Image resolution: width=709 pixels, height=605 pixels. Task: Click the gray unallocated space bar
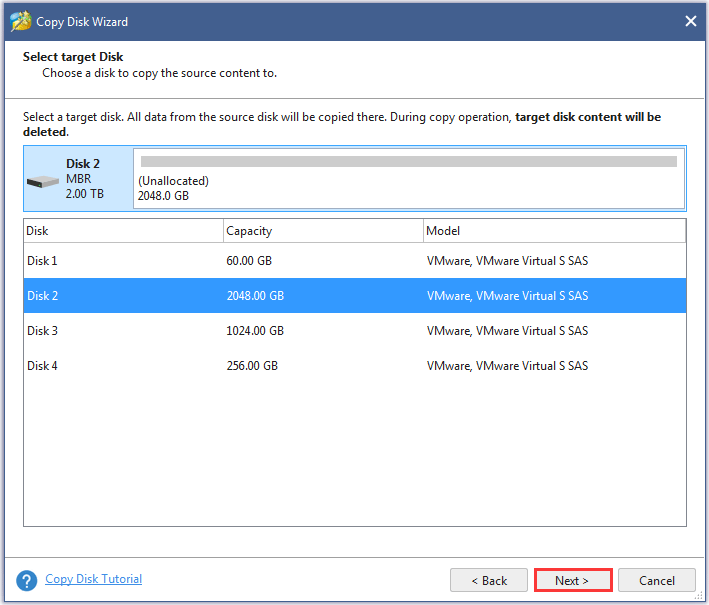coord(409,161)
